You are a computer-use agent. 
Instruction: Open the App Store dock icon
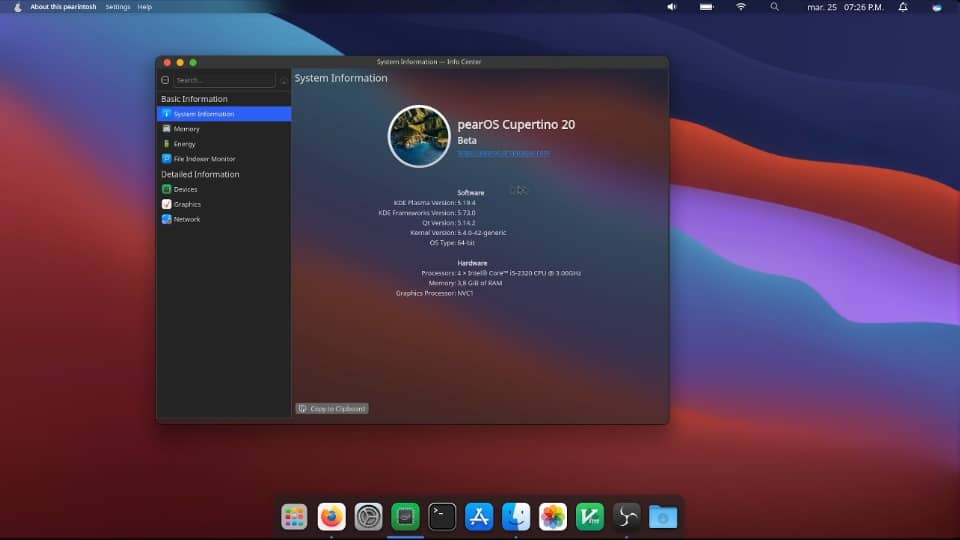[479, 517]
